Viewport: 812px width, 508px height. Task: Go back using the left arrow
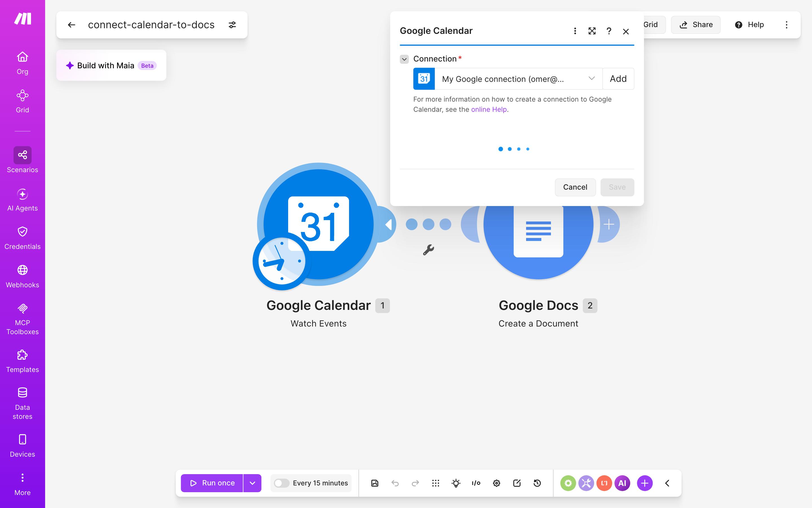point(71,25)
